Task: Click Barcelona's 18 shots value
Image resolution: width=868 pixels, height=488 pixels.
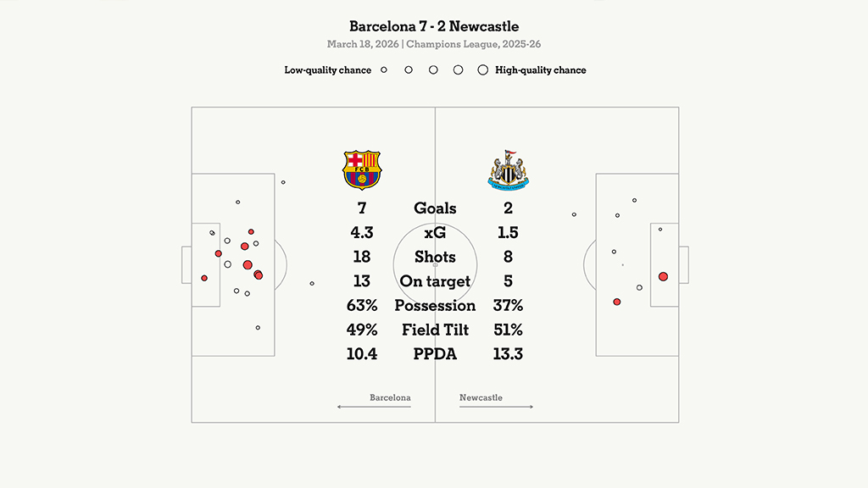Action: click(362, 258)
